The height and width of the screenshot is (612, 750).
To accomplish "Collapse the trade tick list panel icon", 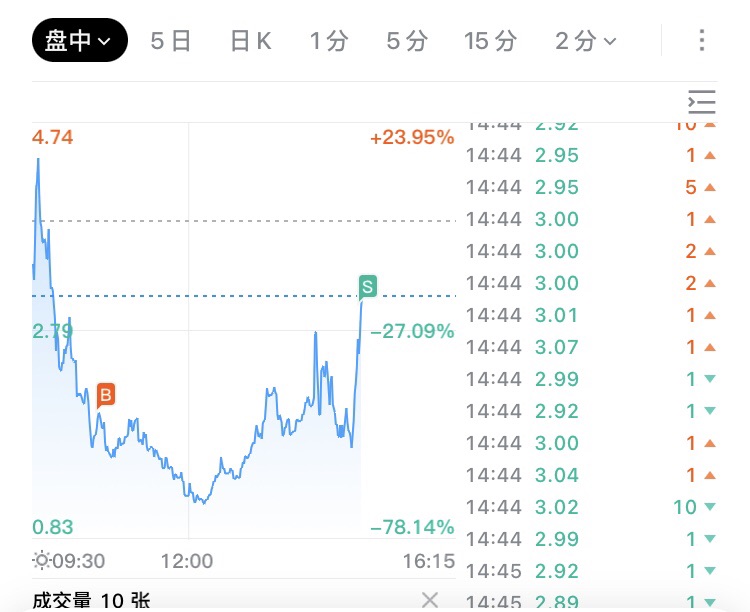I will (x=702, y=102).
